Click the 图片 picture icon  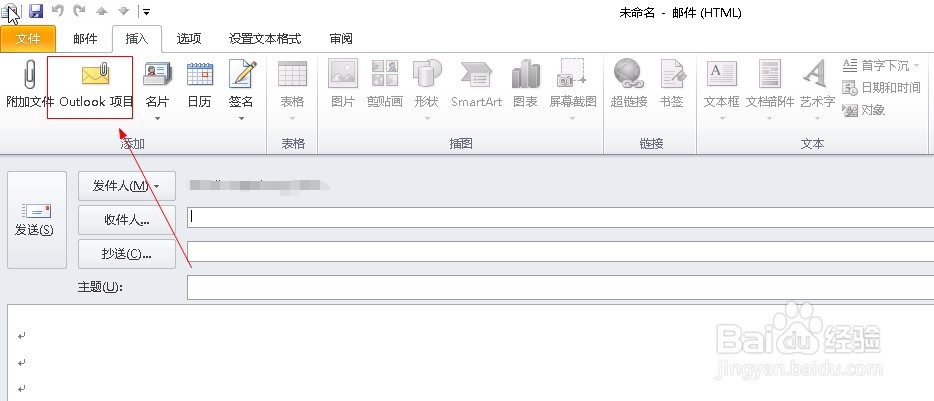tap(343, 74)
